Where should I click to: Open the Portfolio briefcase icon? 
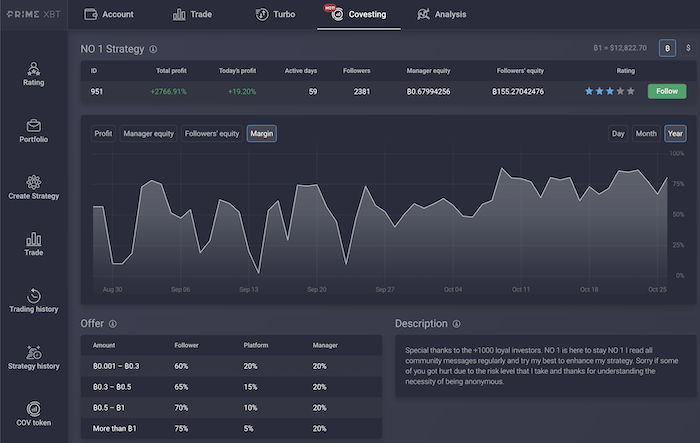pyautogui.click(x=33, y=125)
